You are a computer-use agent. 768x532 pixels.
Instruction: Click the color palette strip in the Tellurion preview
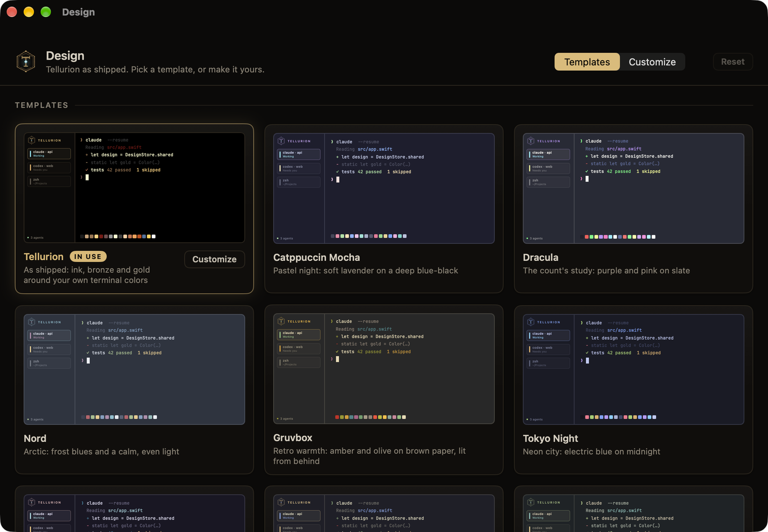[118, 236]
